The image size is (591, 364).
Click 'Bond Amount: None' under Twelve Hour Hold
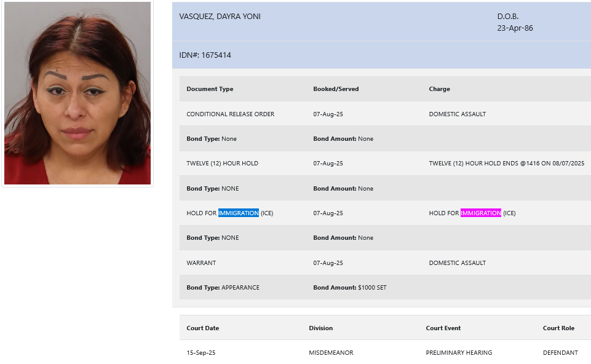tap(343, 188)
